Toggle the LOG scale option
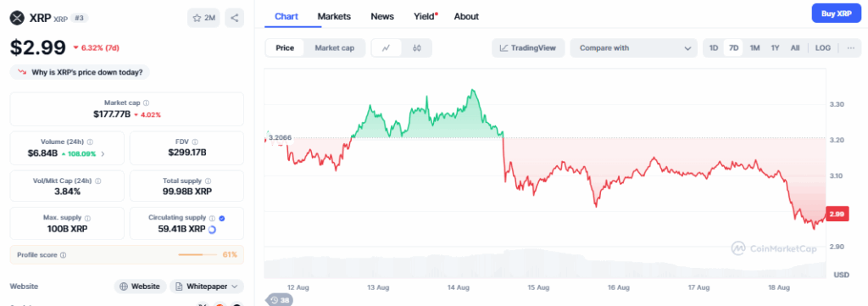This screenshot has width=868, height=306. (x=822, y=48)
